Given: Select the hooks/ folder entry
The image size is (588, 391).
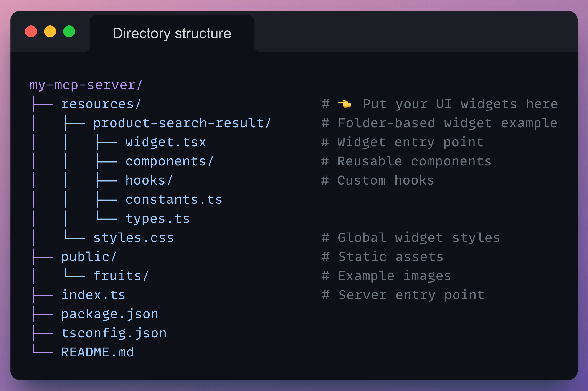Looking at the screenshot, I should tap(149, 180).
